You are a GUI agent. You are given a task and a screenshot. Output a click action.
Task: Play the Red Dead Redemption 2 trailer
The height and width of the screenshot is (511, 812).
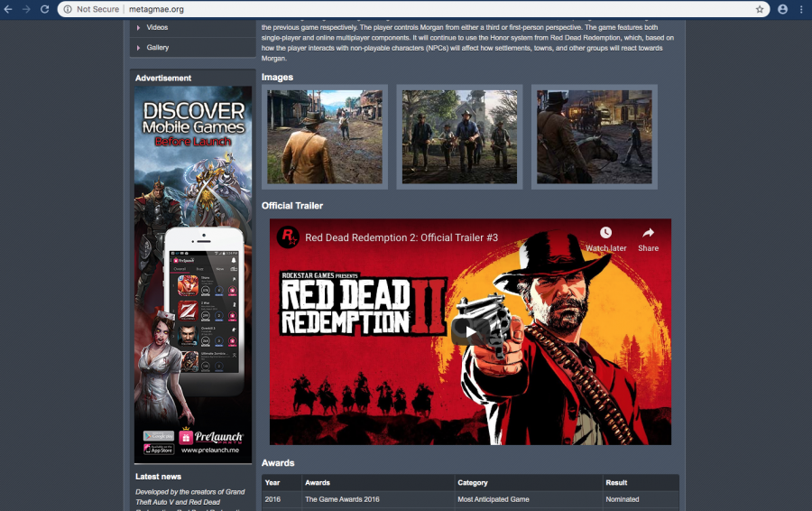[x=470, y=331]
